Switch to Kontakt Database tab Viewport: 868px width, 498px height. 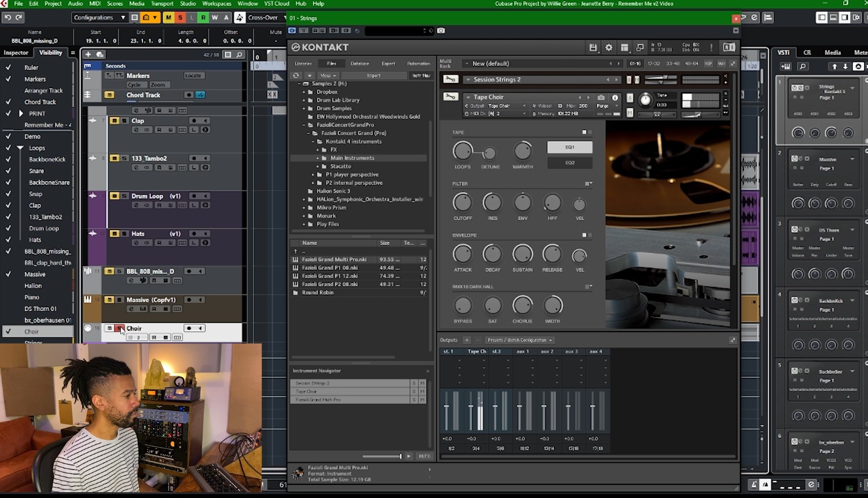click(x=360, y=63)
